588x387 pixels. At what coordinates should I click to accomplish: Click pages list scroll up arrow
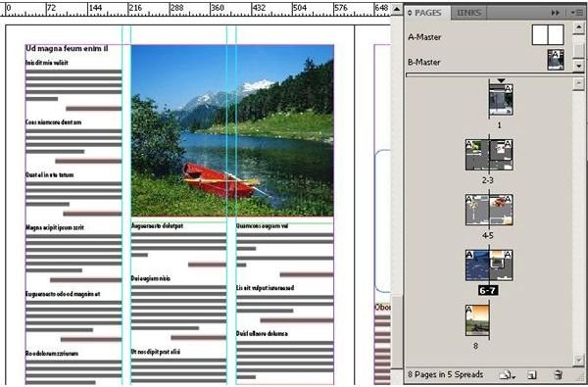578,83
